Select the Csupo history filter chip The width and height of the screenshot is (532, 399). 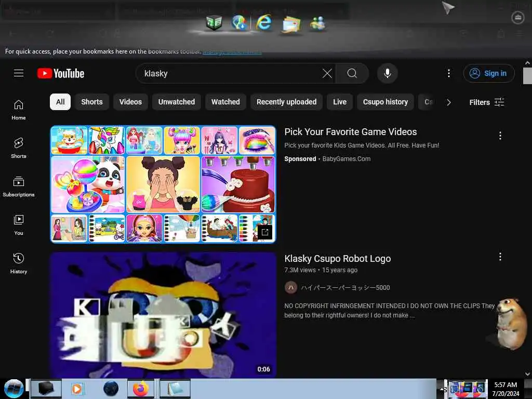pyautogui.click(x=385, y=102)
